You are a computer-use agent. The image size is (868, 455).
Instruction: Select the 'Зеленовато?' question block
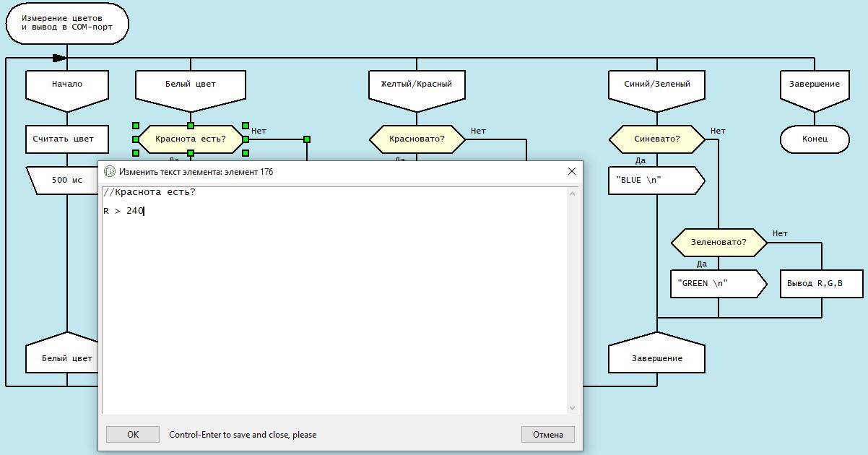click(x=719, y=242)
